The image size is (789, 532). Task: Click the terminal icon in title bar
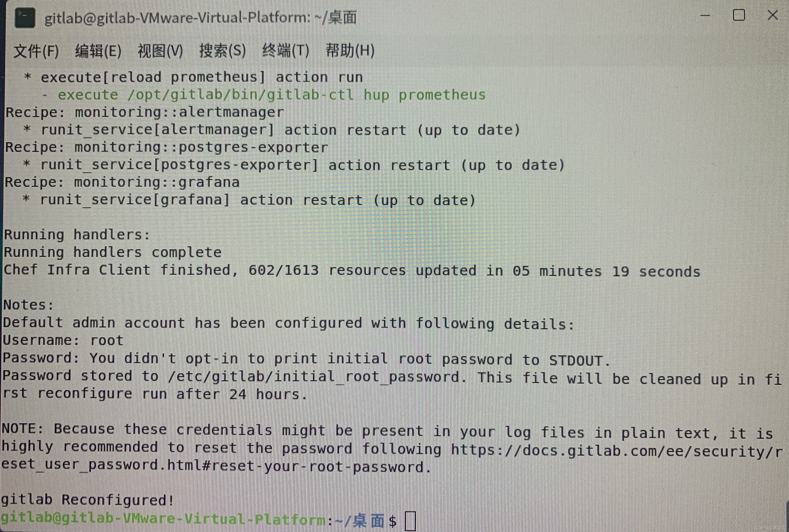click(25, 18)
